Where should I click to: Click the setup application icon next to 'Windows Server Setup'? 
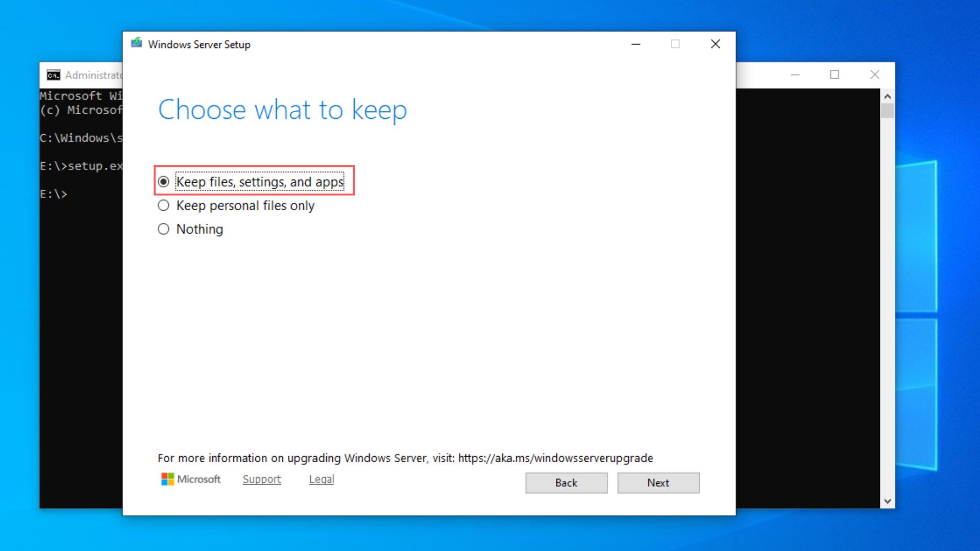coord(137,44)
